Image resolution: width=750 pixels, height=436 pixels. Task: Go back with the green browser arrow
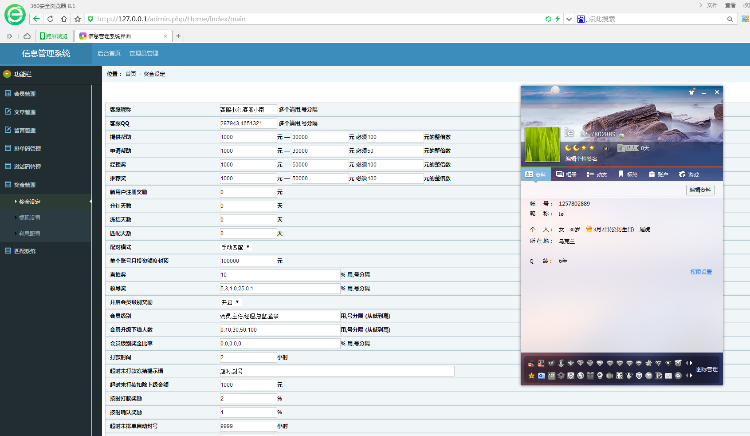36,19
